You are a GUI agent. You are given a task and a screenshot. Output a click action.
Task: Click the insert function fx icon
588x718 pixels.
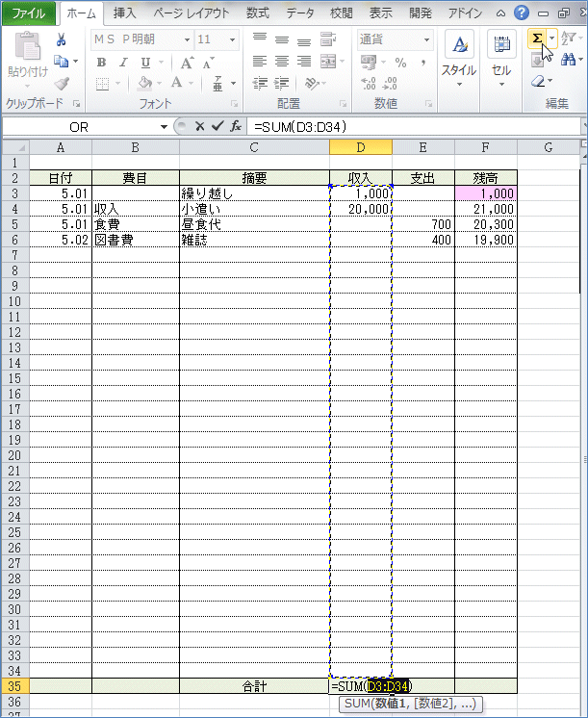[236, 126]
